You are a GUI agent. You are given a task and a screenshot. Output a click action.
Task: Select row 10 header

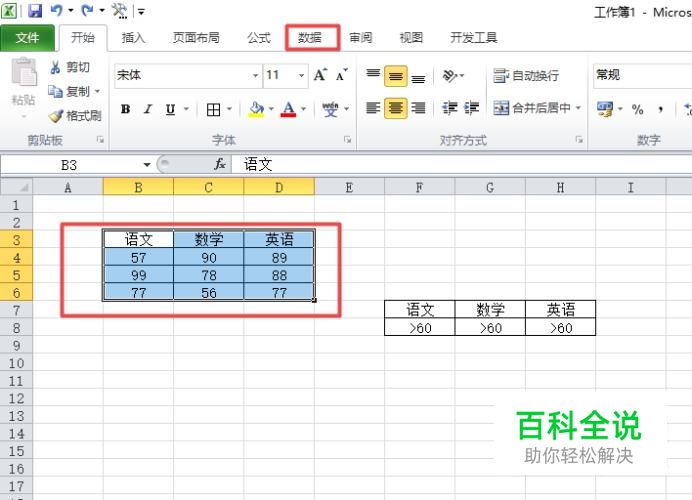click(x=16, y=363)
